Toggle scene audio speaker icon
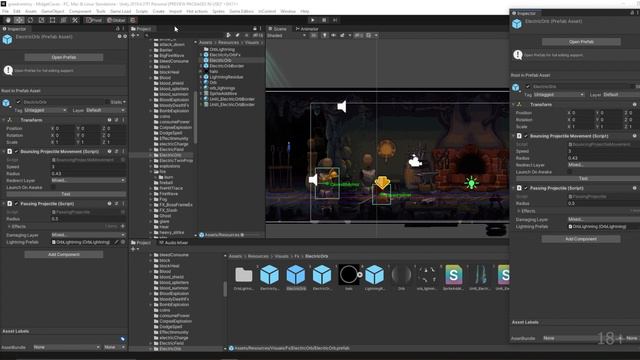 click(333, 36)
